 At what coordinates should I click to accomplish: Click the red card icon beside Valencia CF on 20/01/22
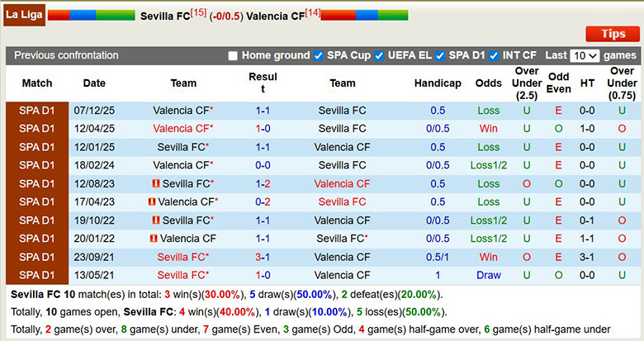coord(154,239)
